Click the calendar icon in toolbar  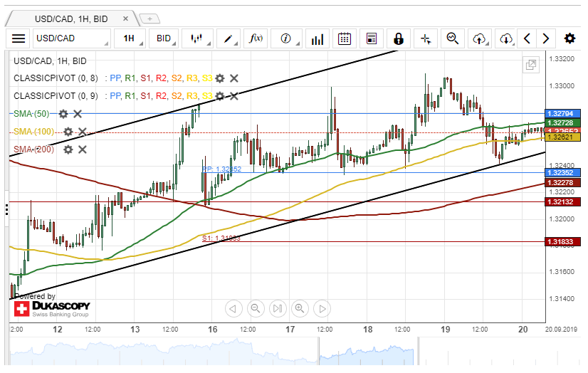pyautogui.click(x=345, y=38)
